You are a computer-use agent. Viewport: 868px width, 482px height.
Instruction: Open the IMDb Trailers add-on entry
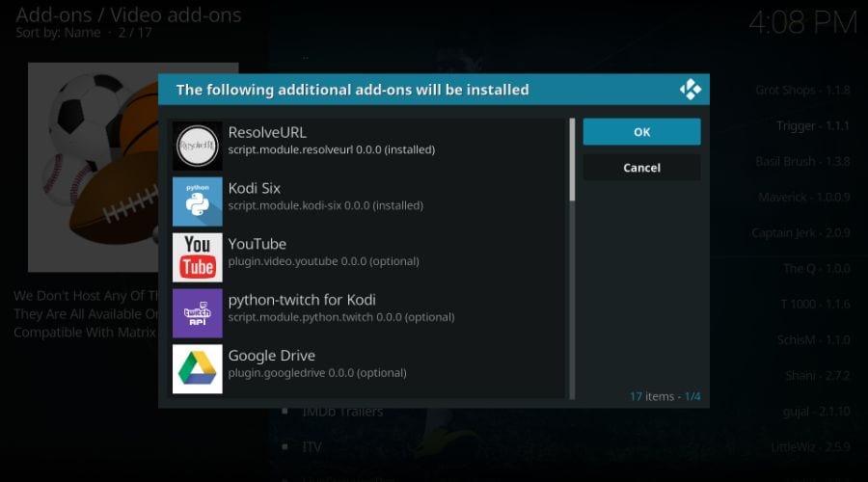click(342, 412)
